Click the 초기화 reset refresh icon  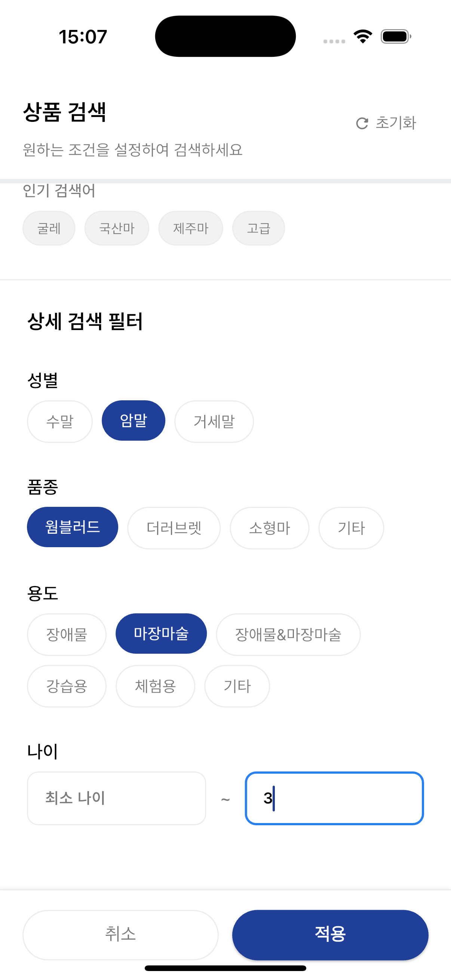[x=362, y=123]
